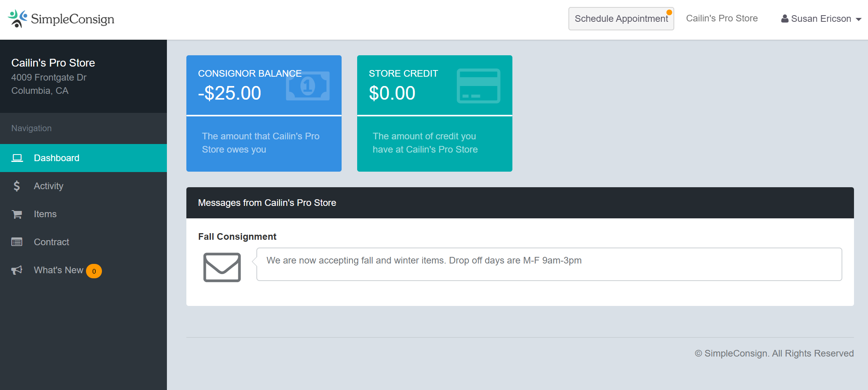
Task: Click the Activity dollar sign icon
Action: tap(17, 186)
